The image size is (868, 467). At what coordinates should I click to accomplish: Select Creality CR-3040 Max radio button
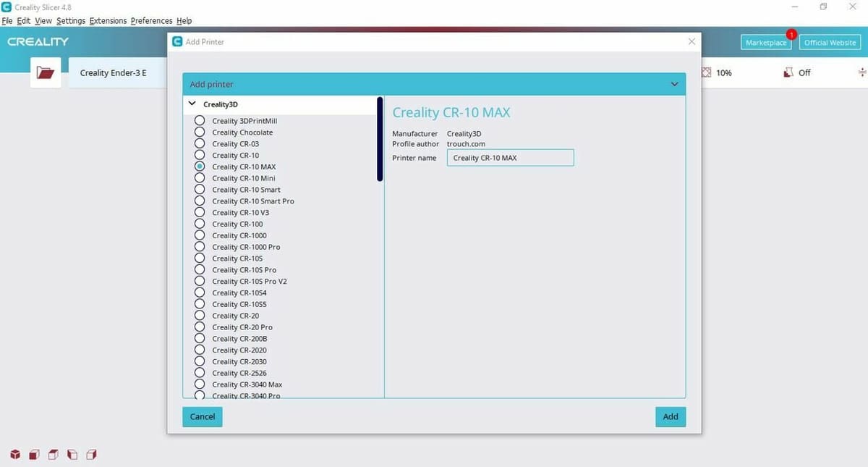pos(200,384)
